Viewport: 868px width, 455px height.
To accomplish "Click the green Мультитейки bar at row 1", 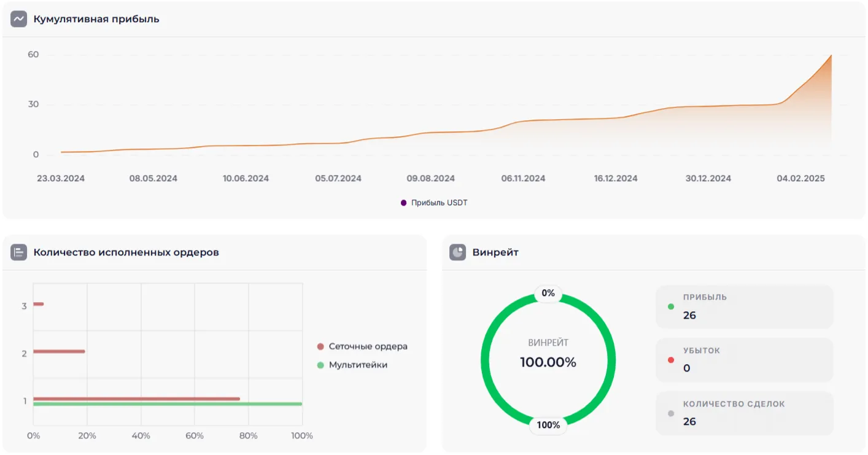I will 167,404.
